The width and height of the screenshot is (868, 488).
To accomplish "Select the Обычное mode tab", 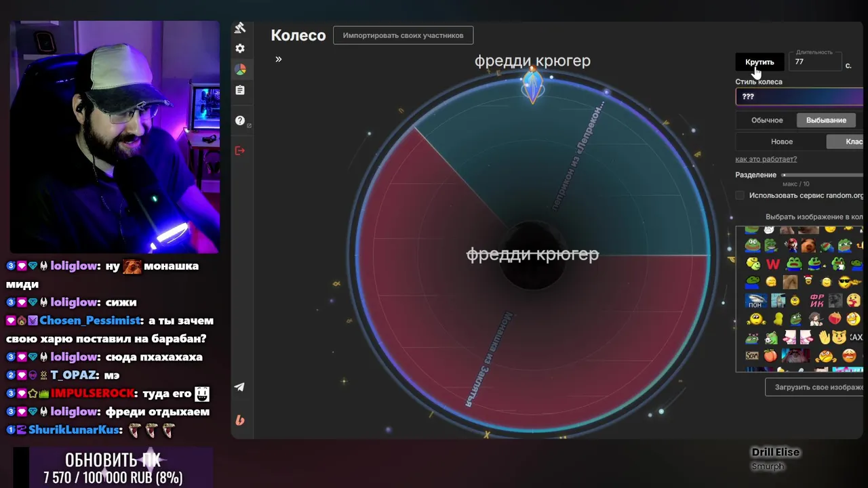I will (x=767, y=120).
